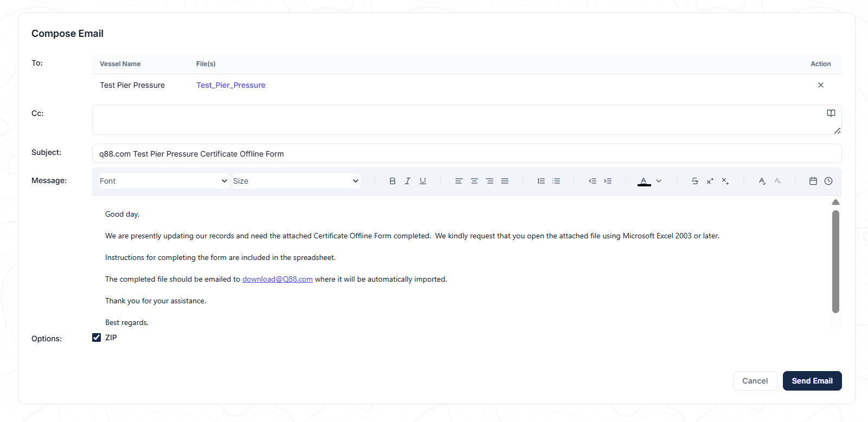Click Send Email button

(x=812, y=381)
